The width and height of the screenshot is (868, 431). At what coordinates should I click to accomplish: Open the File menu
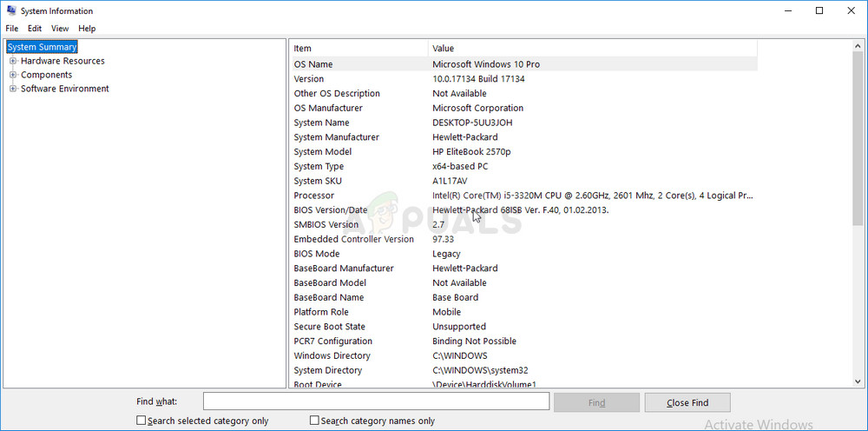(11, 29)
